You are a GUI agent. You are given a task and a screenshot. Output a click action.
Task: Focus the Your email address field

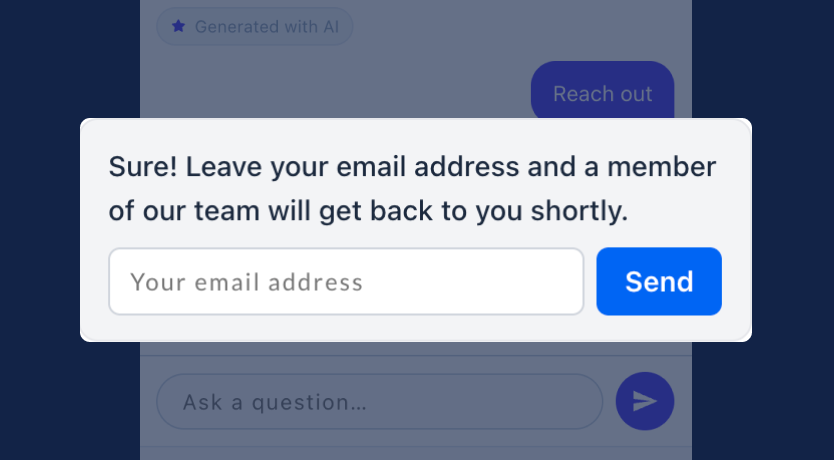pyautogui.click(x=345, y=281)
